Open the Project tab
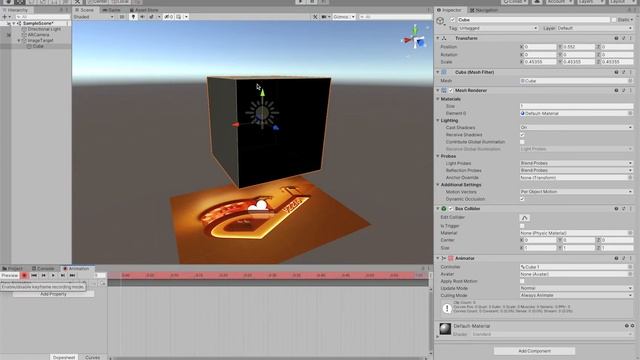Screen dimensions: 640x360 tap(13, 268)
